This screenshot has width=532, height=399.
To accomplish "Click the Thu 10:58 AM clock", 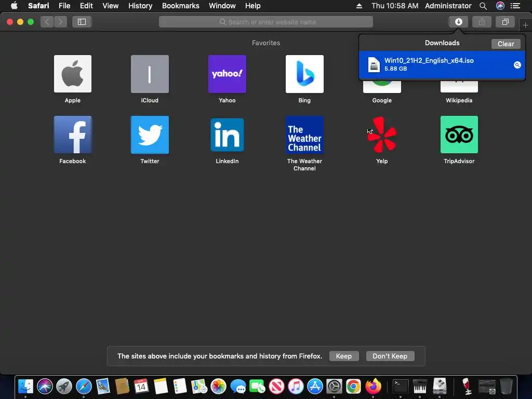I will [395, 6].
